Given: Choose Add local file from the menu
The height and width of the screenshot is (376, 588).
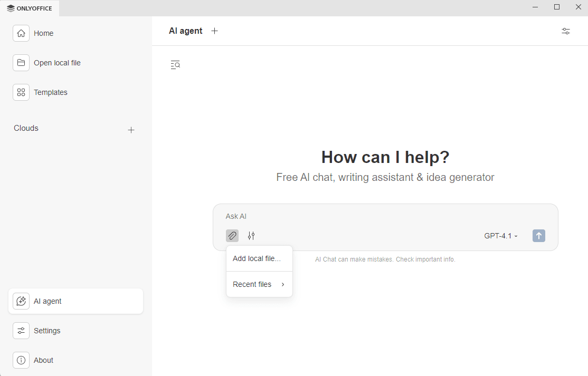Looking at the screenshot, I should tap(256, 258).
